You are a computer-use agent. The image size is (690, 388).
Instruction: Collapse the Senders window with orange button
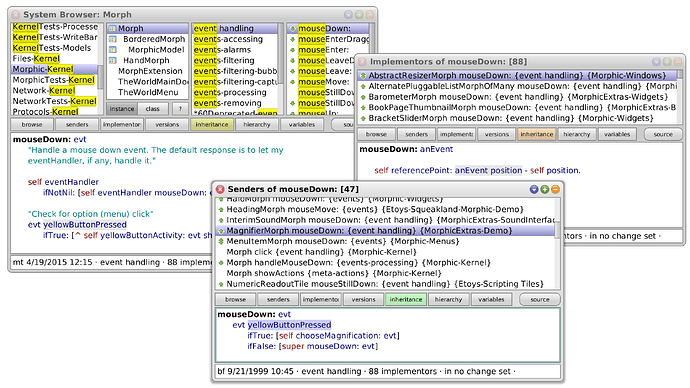(555, 189)
